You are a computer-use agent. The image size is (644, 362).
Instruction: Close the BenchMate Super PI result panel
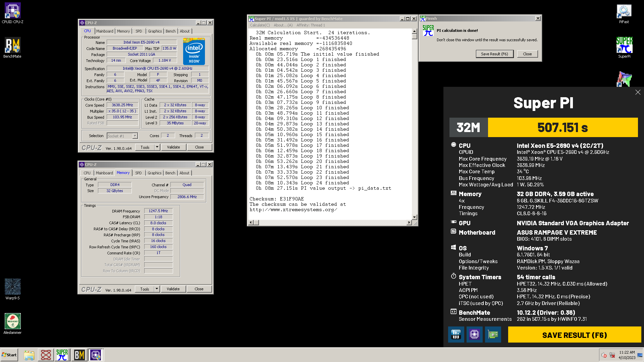[638, 92]
